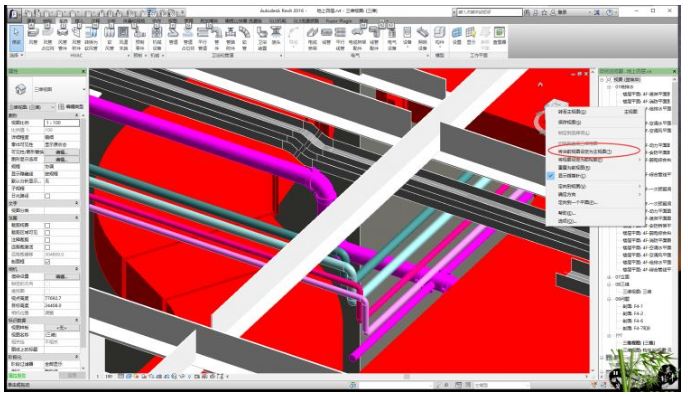
Task: Select the Mechanical Equipment tool
Action: pyautogui.click(x=157, y=38)
